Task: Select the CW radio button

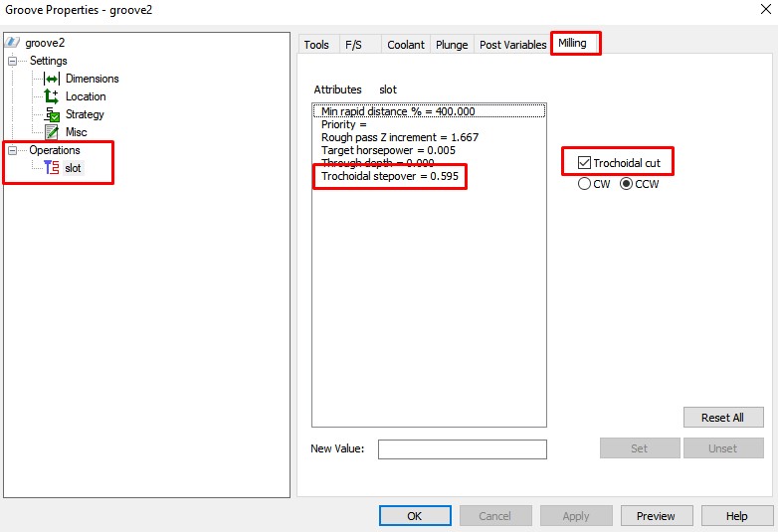Action: tap(584, 184)
